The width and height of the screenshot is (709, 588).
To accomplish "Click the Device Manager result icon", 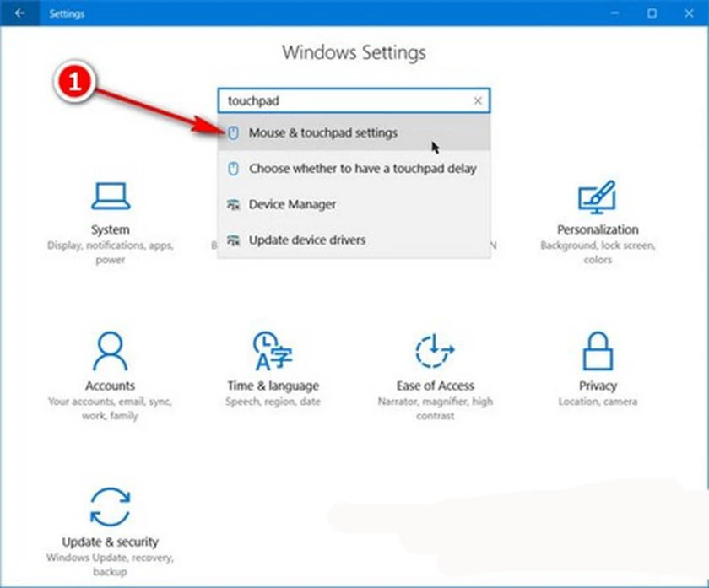I will (233, 205).
